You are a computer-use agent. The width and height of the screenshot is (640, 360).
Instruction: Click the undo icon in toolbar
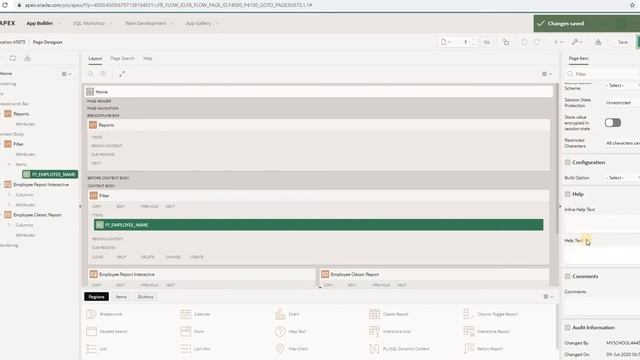(x=524, y=42)
